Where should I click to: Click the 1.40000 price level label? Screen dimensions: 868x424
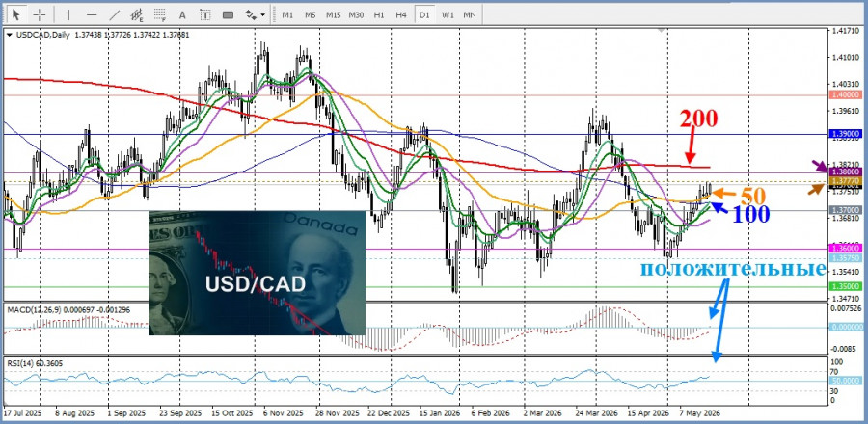tap(846, 95)
